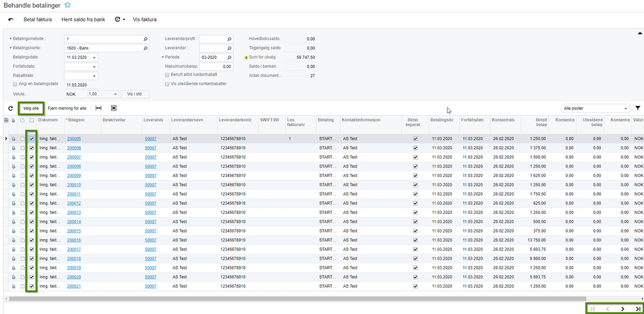This screenshot has width=644, height=314.
Task: Open invoice link 200010
Action: [74, 185]
